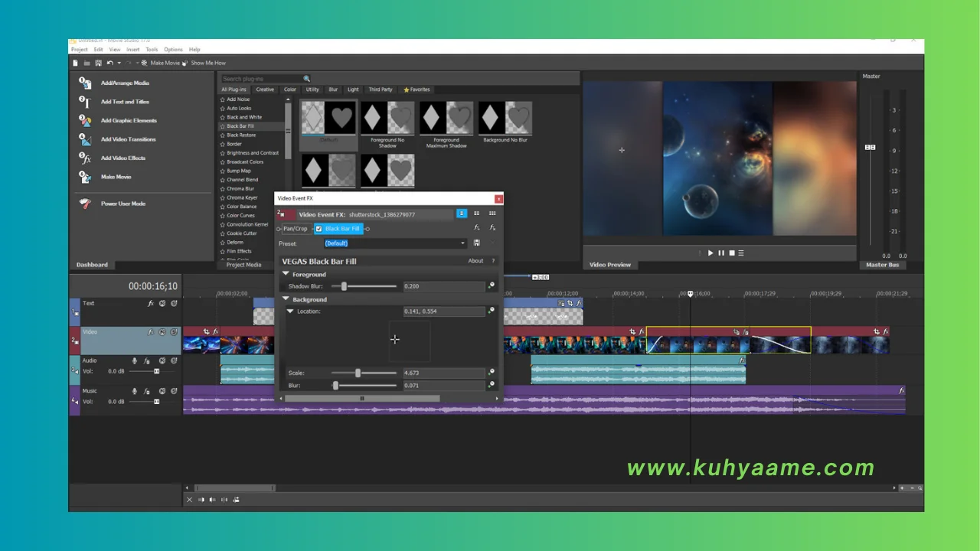Switch to Power User Mode

[x=122, y=204]
